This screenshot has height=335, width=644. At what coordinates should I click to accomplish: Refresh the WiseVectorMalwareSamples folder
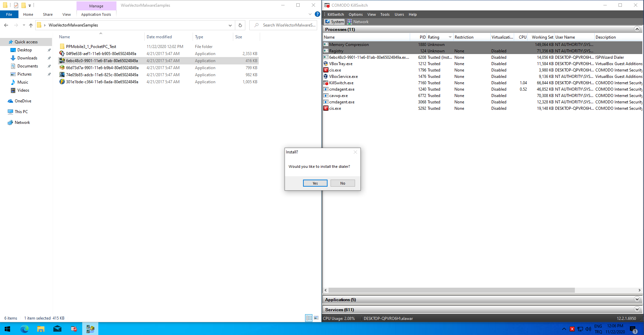point(240,25)
